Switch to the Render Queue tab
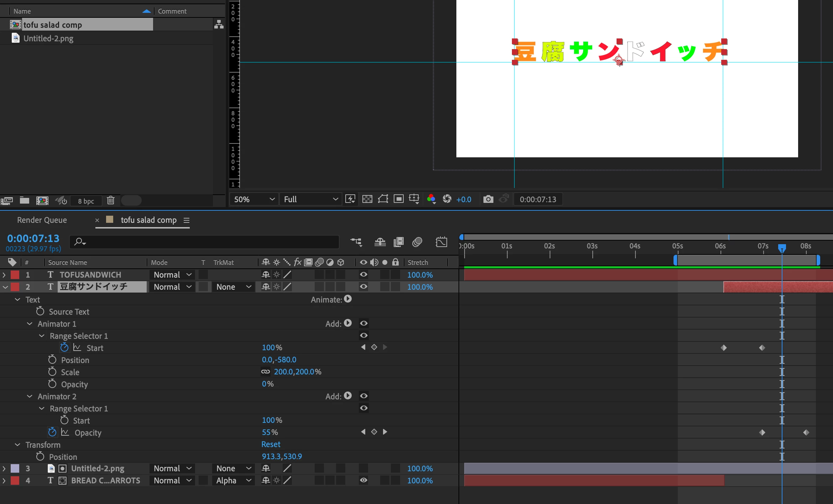This screenshot has width=833, height=504. [42, 220]
